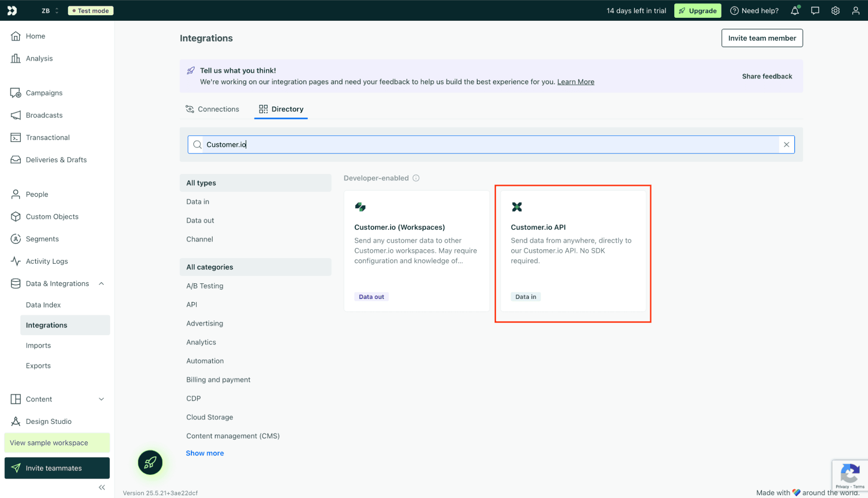Select the People icon in sidebar
The width and height of the screenshot is (868, 498).
pyautogui.click(x=15, y=194)
